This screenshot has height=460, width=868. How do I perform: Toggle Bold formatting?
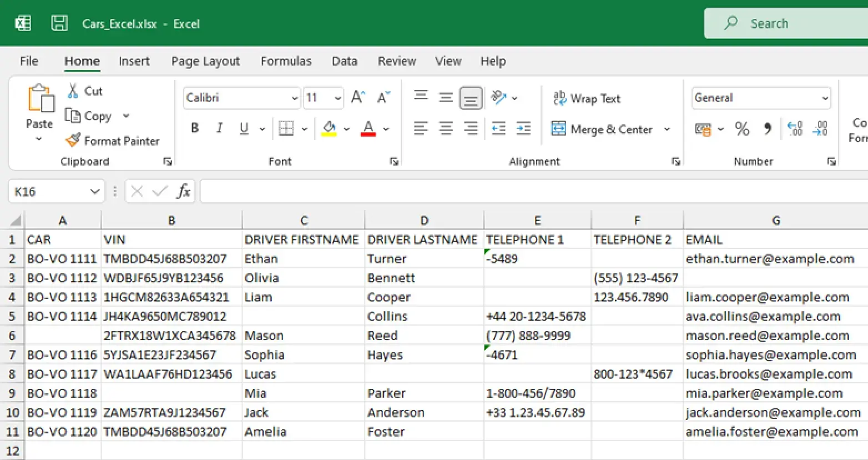coord(195,128)
